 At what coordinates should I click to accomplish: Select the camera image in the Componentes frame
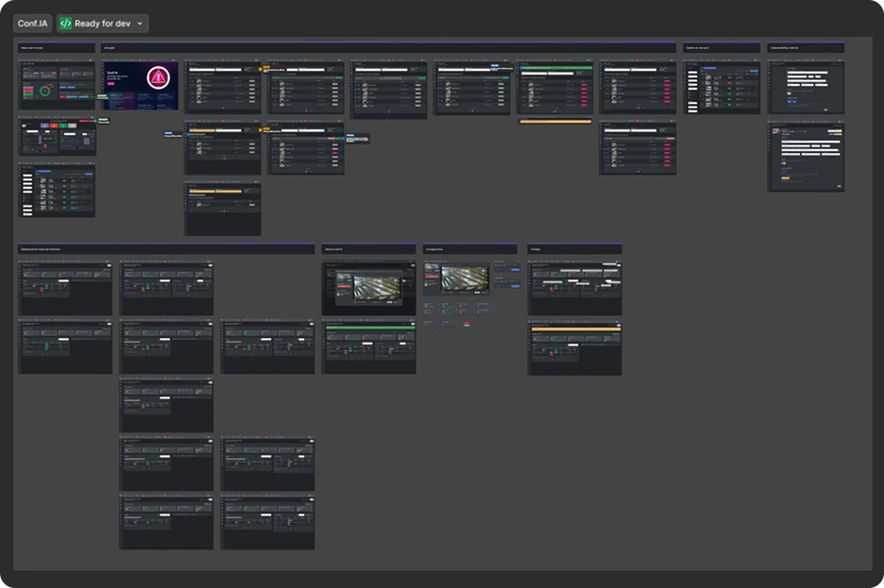[465, 277]
